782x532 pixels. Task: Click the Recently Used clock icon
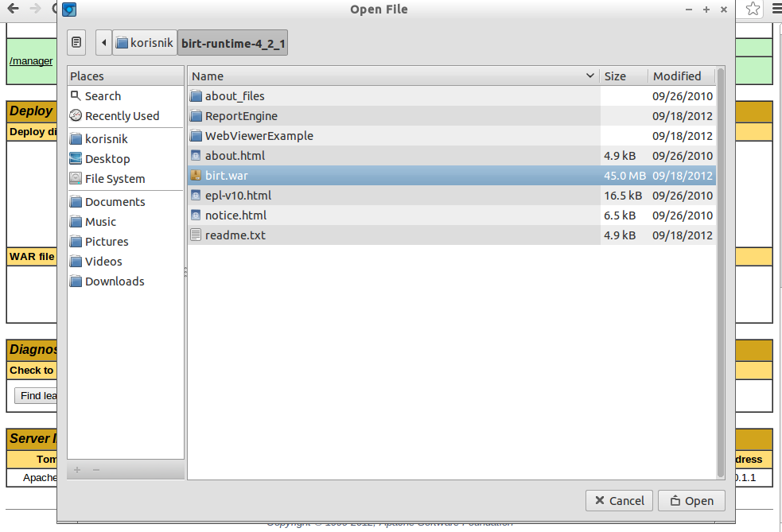(x=76, y=115)
